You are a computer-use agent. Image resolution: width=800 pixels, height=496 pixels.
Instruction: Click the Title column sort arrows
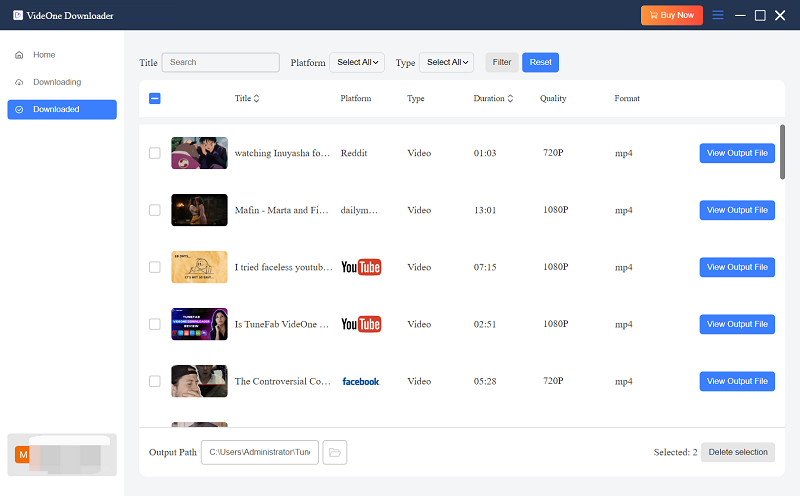click(256, 99)
